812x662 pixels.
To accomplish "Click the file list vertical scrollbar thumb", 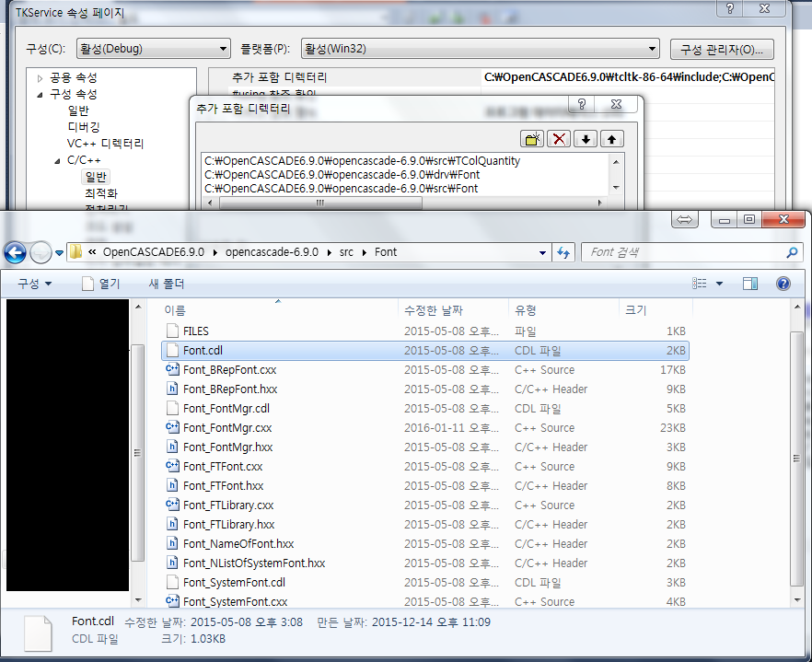I will coord(796,459).
